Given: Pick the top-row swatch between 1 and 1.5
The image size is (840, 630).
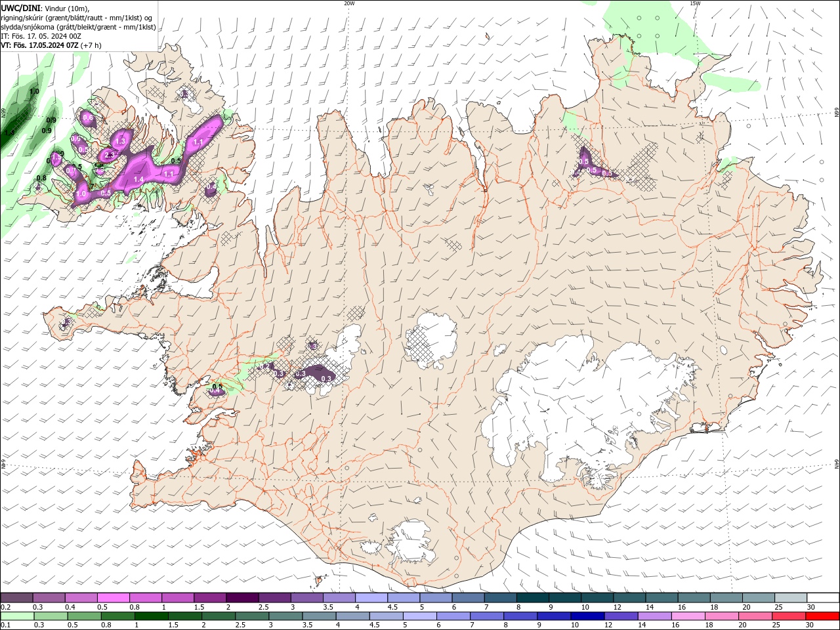Looking at the screenshot, I should (x=178, y=597).
